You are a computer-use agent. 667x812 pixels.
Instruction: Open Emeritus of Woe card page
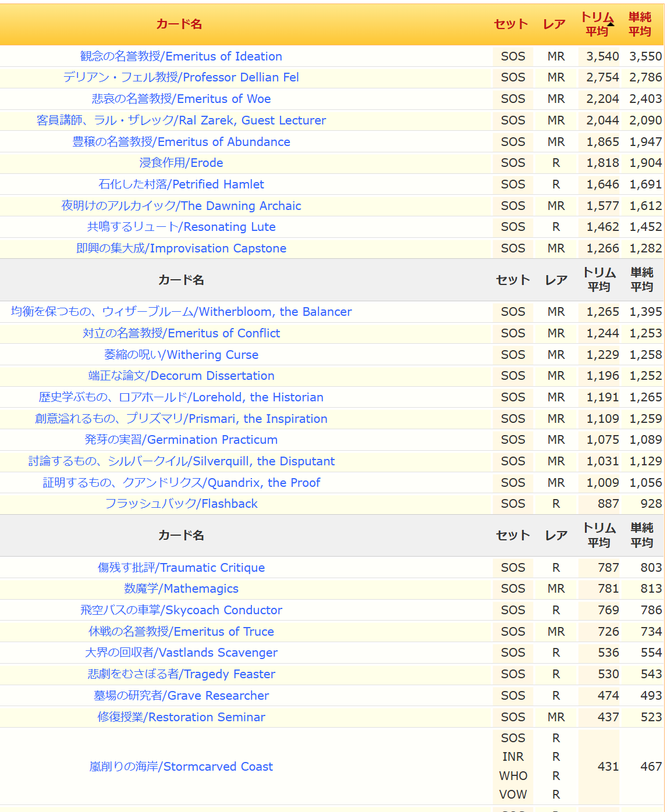click(181, 99)
